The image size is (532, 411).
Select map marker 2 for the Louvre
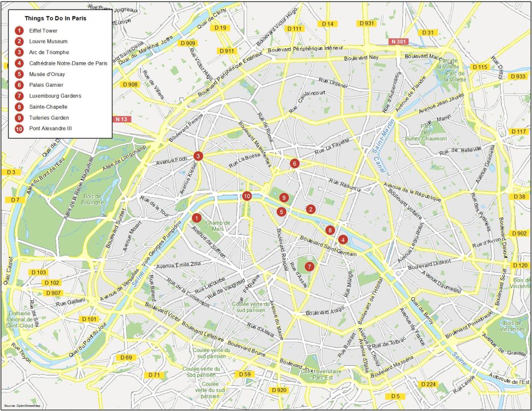coord(311,209)
